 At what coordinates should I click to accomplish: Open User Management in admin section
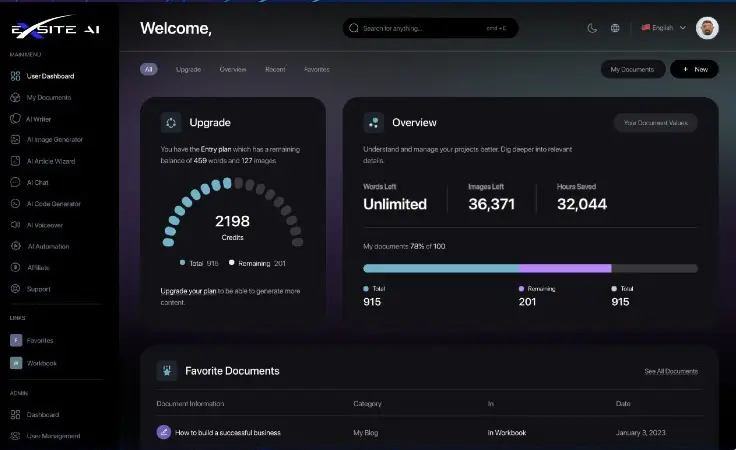pos(53,436)
